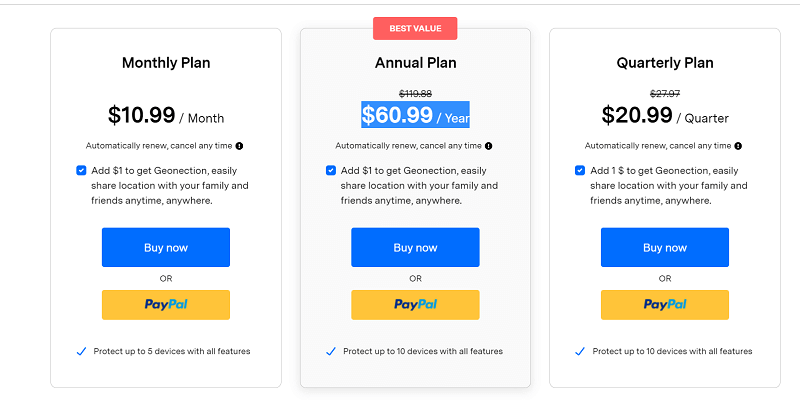Select the Monthly Plan heading

coord(166,63)
